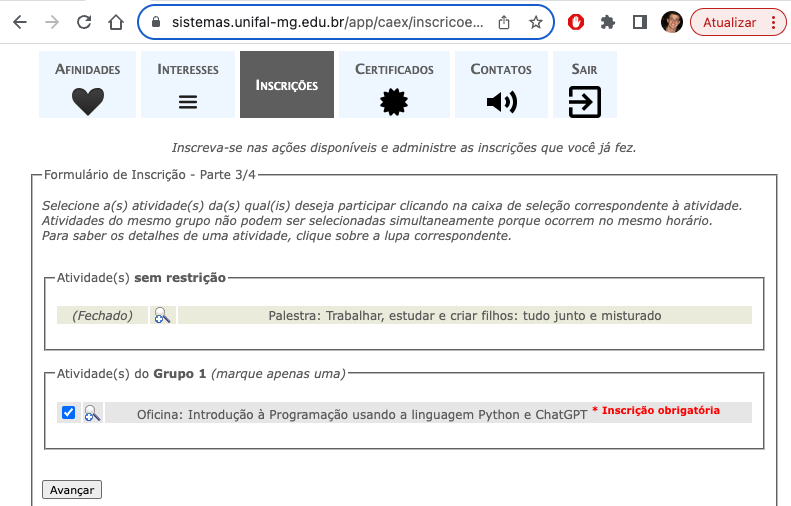Open Contatos speaker tab
791x506 pixels.
coord(500,85)
